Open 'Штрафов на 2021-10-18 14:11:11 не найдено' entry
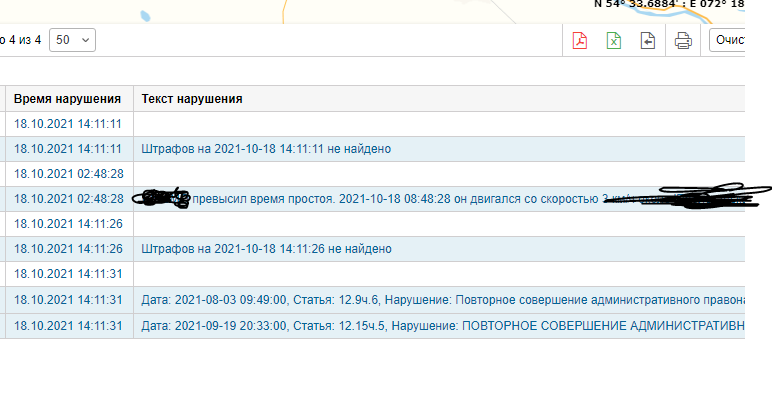 (266, 149)
